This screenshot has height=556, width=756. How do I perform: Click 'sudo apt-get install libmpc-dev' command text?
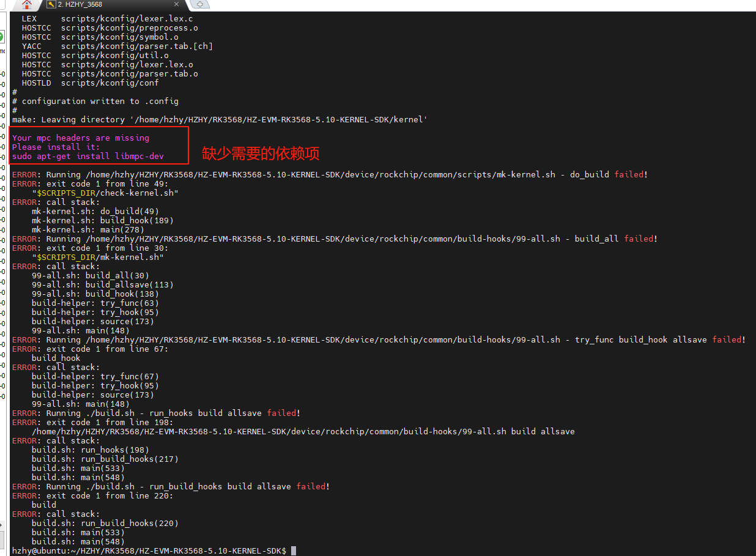tap(88, 157)
